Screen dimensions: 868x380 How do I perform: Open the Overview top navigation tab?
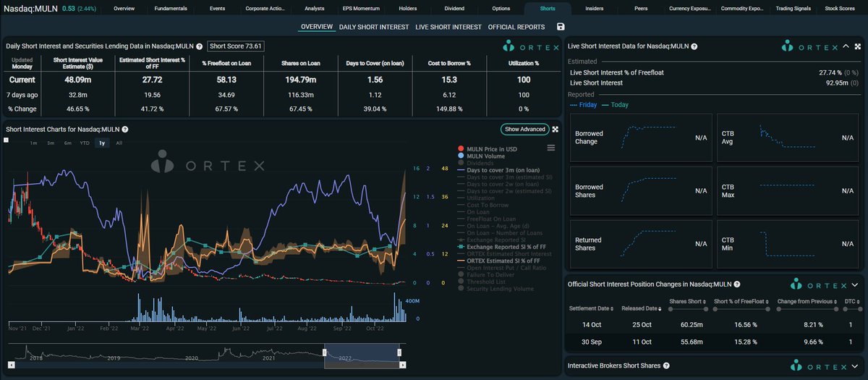click(x=124, y=9)
